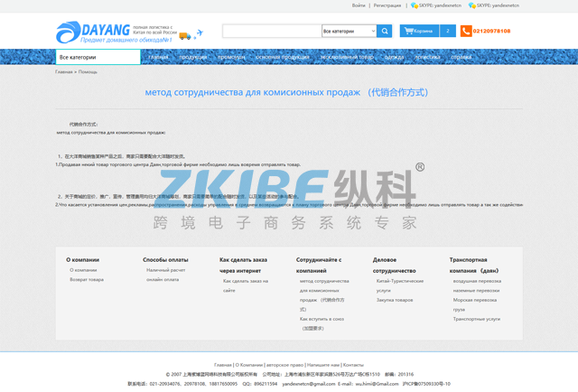Open основная продукция menu item
578x392 pixels.
coord(283,57)
